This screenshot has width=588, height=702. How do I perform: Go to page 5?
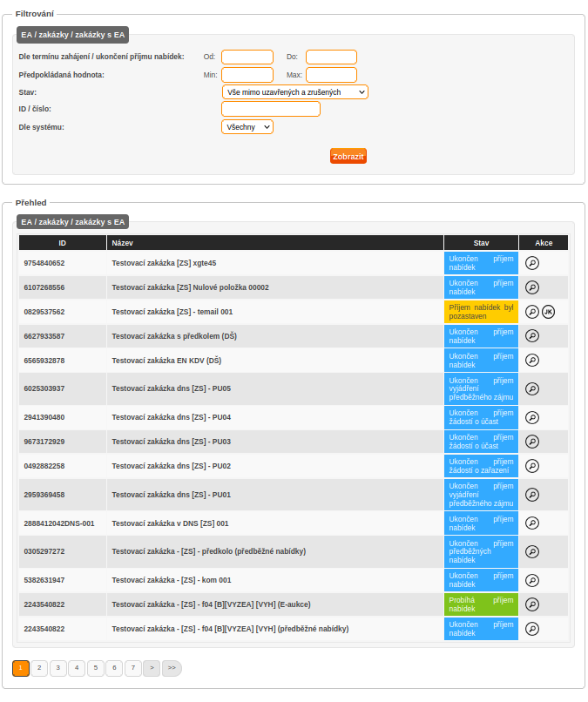pos(96,668)
